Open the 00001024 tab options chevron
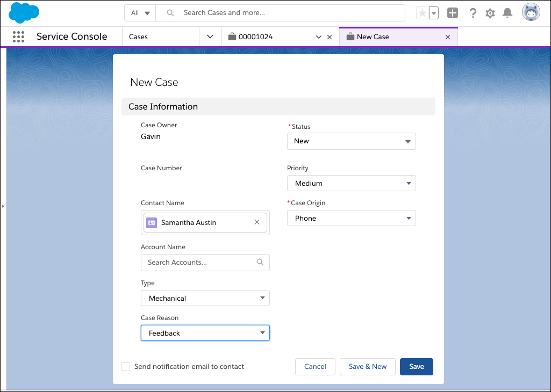Screen dimensions: 551x392 319,37
